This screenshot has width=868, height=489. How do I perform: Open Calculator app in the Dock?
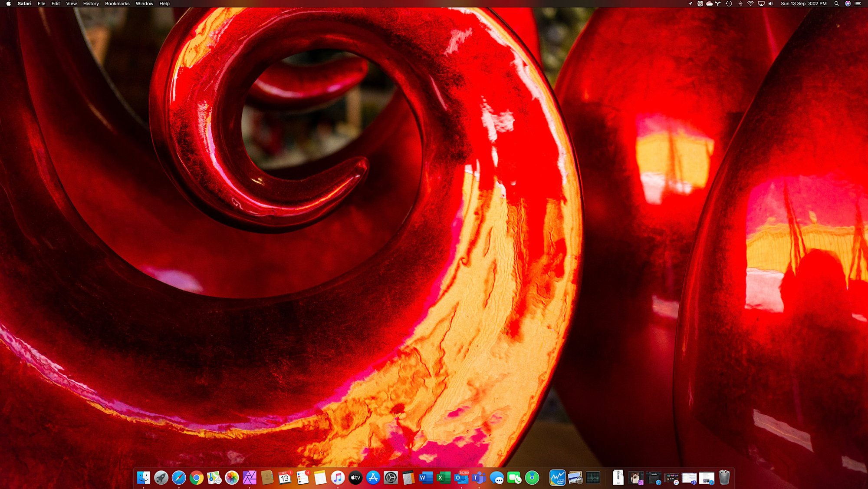click(x=408, y=478)
